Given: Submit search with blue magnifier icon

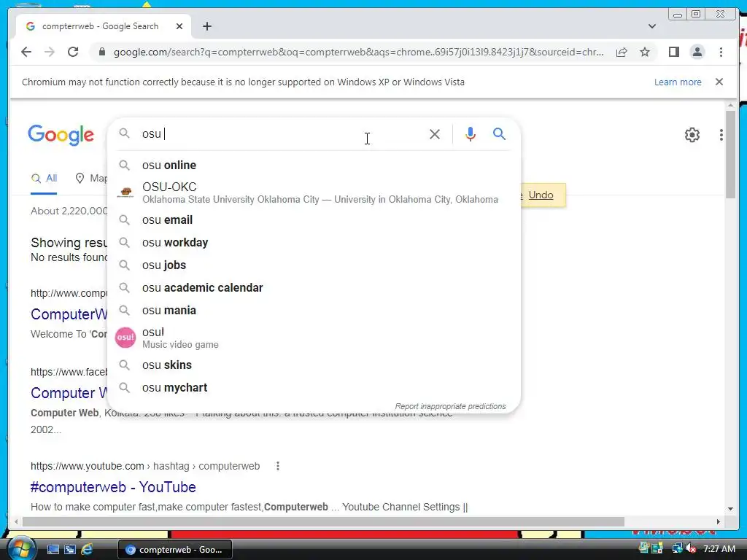Looking at the screenshot, I should pos(499,134).
